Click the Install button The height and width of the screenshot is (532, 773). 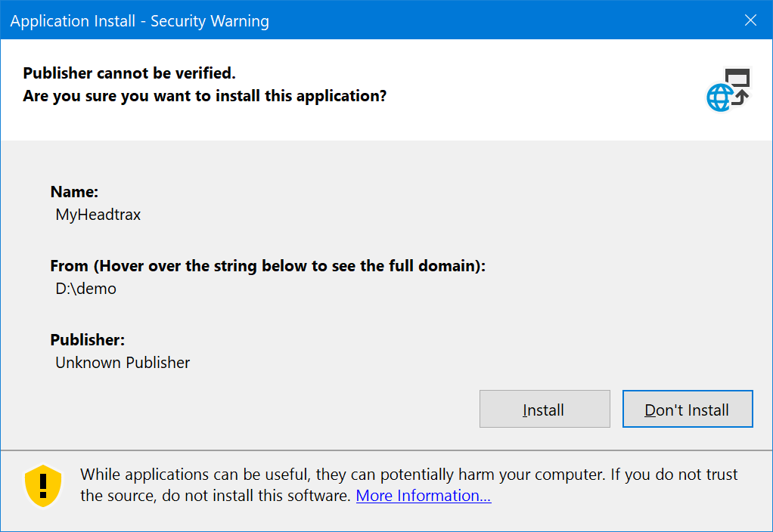click(x=545, y=410)
